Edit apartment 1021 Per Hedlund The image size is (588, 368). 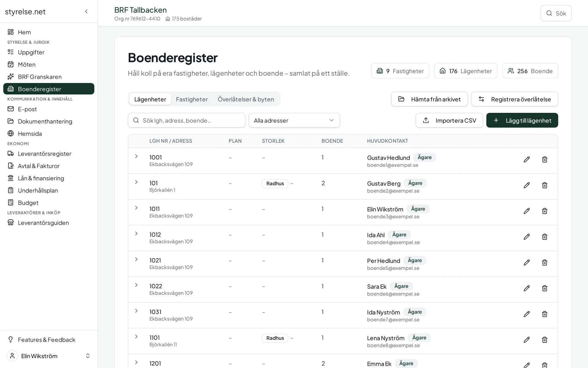pyautogui.click(x=526, y=263)
